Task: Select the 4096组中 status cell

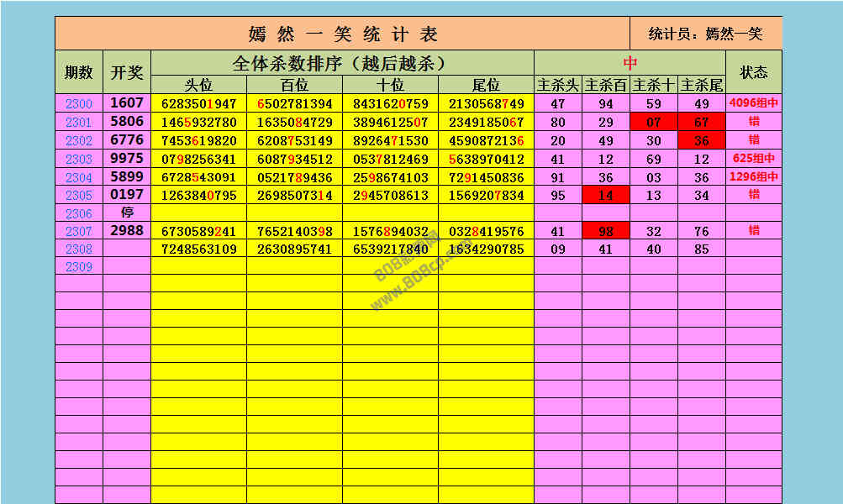Action: coord(753,104)
